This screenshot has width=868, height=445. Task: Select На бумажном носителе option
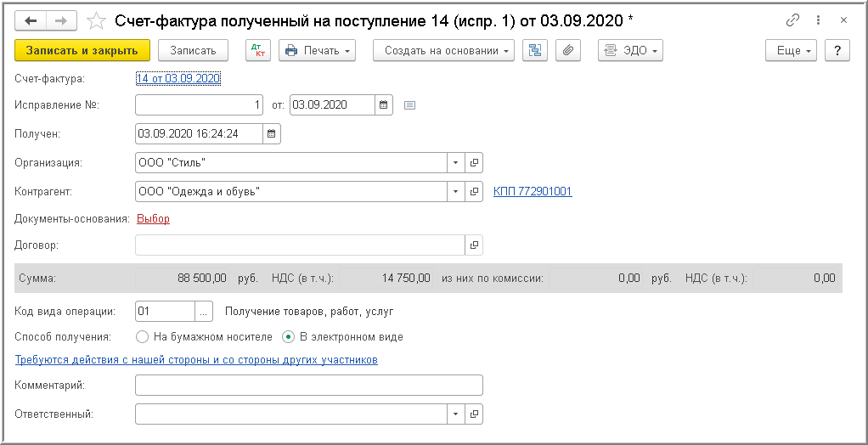point(143,336)
